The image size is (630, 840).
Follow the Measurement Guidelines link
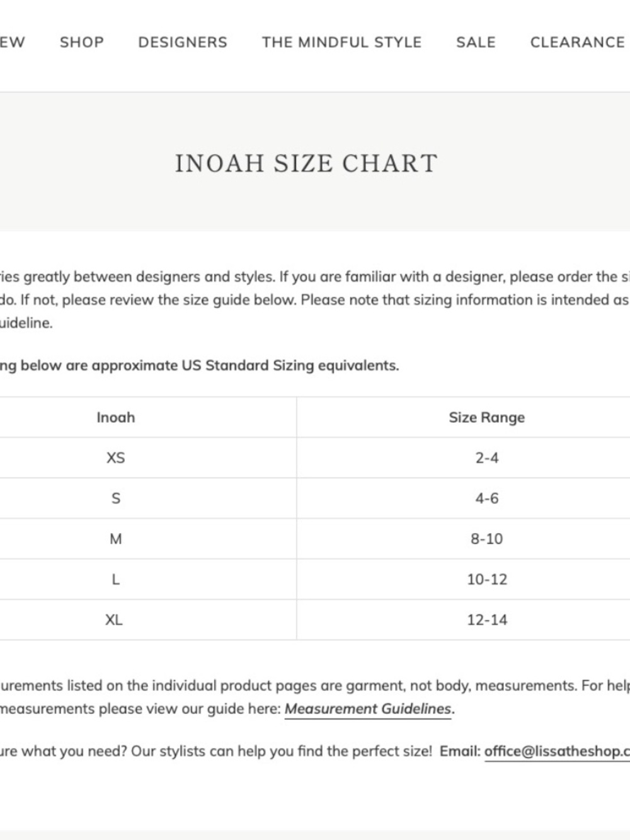[369, 709]
